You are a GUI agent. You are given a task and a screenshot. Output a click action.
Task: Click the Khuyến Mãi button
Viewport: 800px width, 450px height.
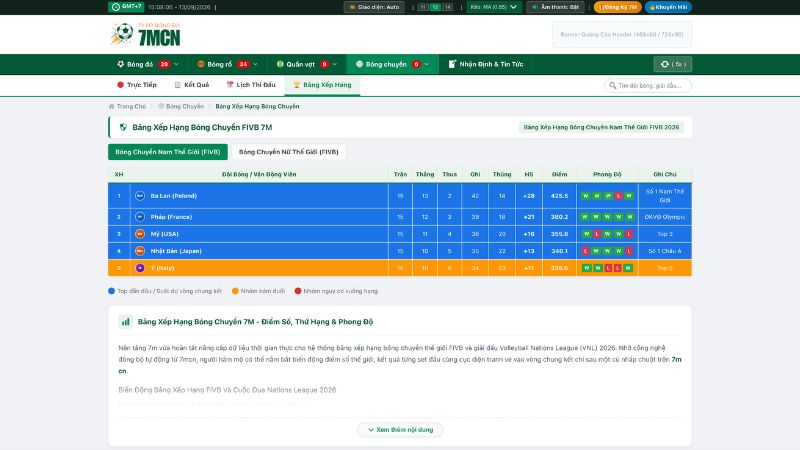668,7
